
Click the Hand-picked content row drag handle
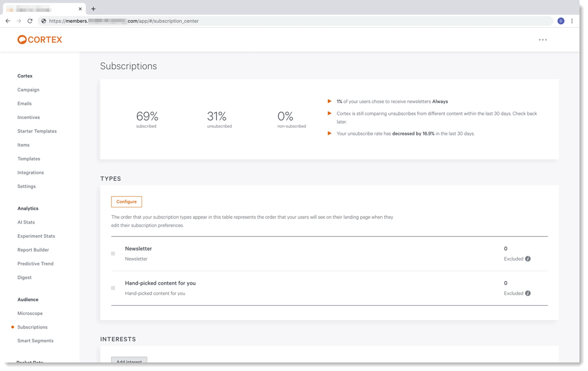tap(113, 288)
